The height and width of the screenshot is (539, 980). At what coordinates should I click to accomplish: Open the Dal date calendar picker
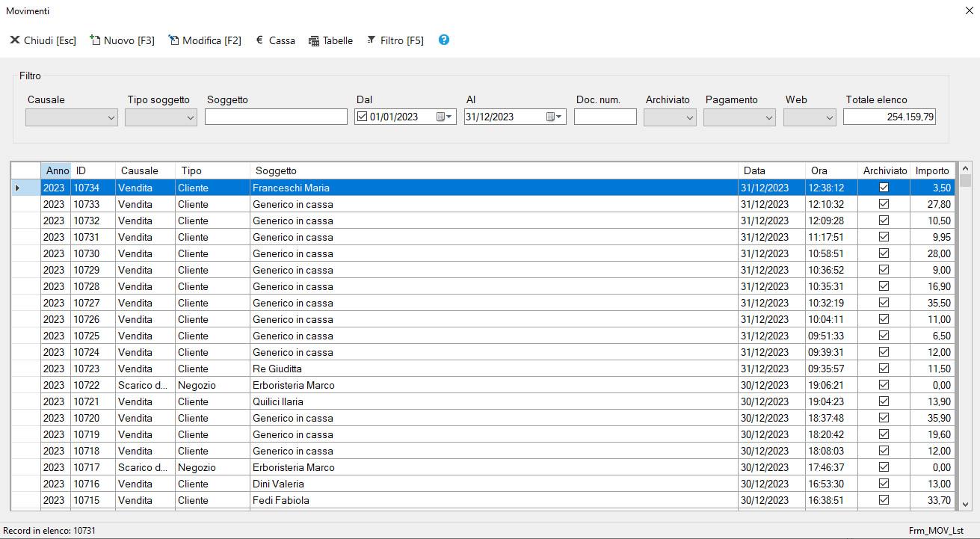click(x=444, y=117)
